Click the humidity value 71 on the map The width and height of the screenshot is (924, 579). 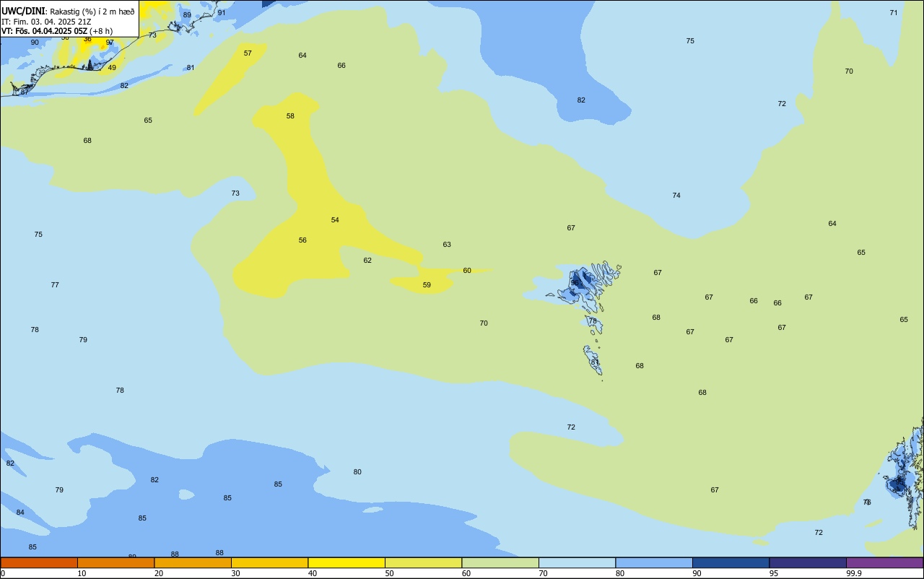tap(894, 13)
